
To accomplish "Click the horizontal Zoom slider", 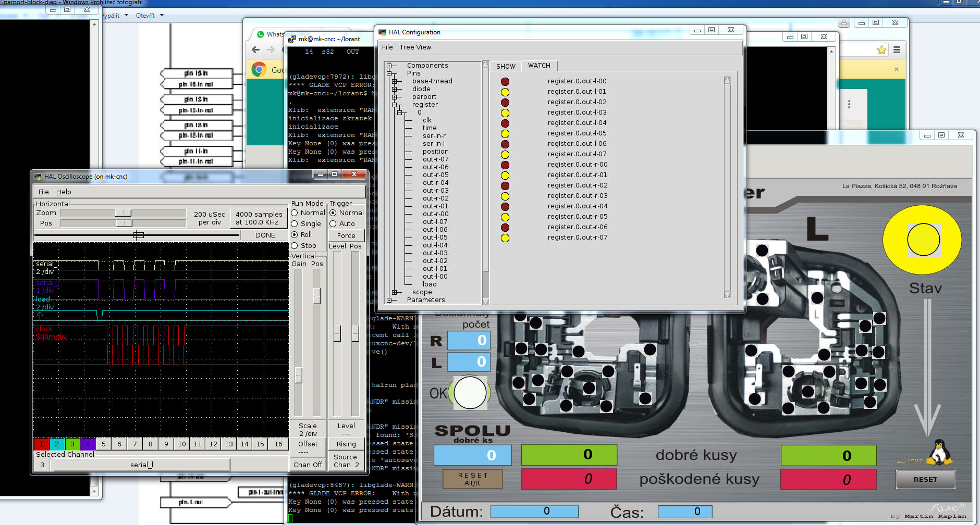I will 123,213.
